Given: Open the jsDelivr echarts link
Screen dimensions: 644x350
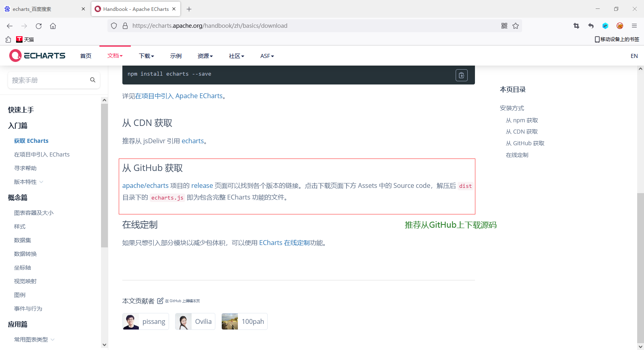Looking at the screenshot, I should pyautogui.click(x=193, y=141).
